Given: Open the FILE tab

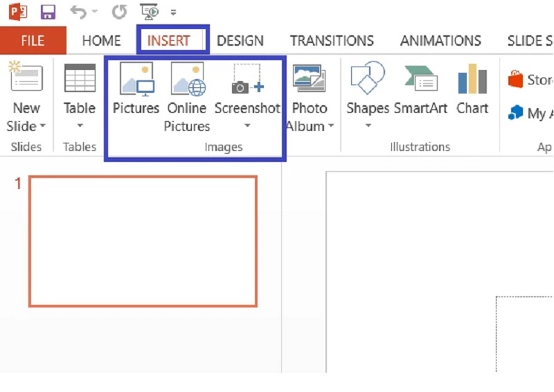Looking at the screenshot, I should click(x=33, y=41).
